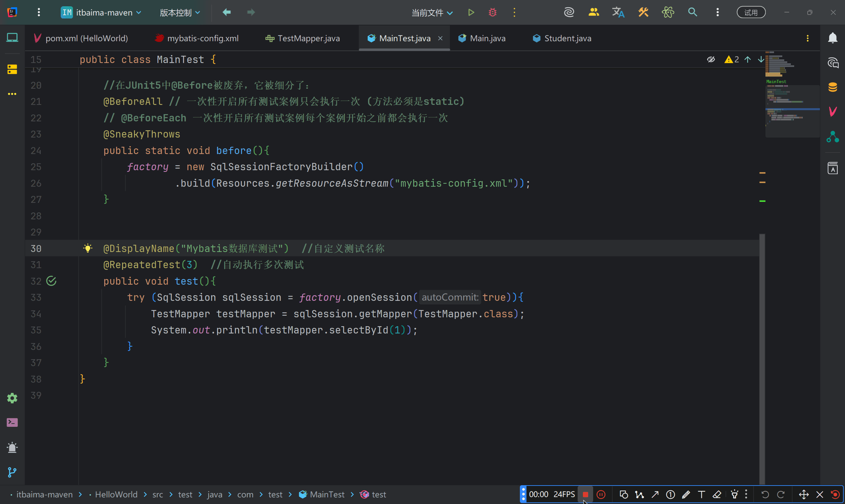Click the run test gutter icon on line 32

pos(51,281)
